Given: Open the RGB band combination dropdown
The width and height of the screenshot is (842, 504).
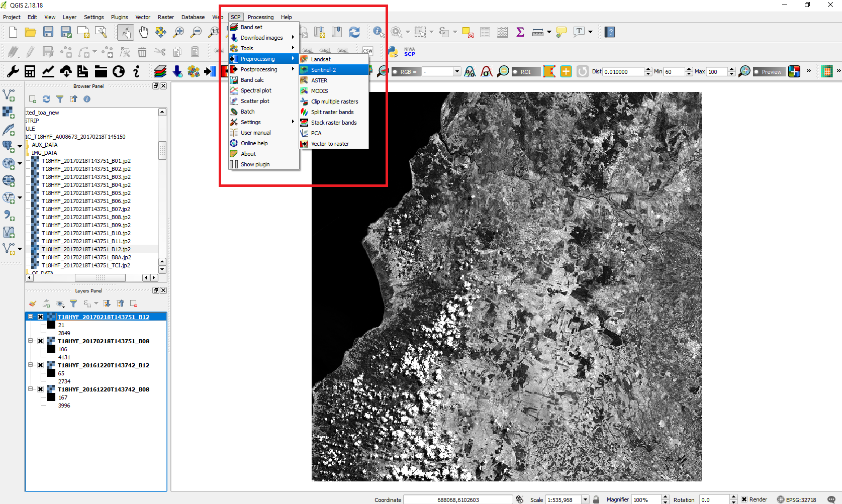Looking at the screenshot, I should [457, 72].
